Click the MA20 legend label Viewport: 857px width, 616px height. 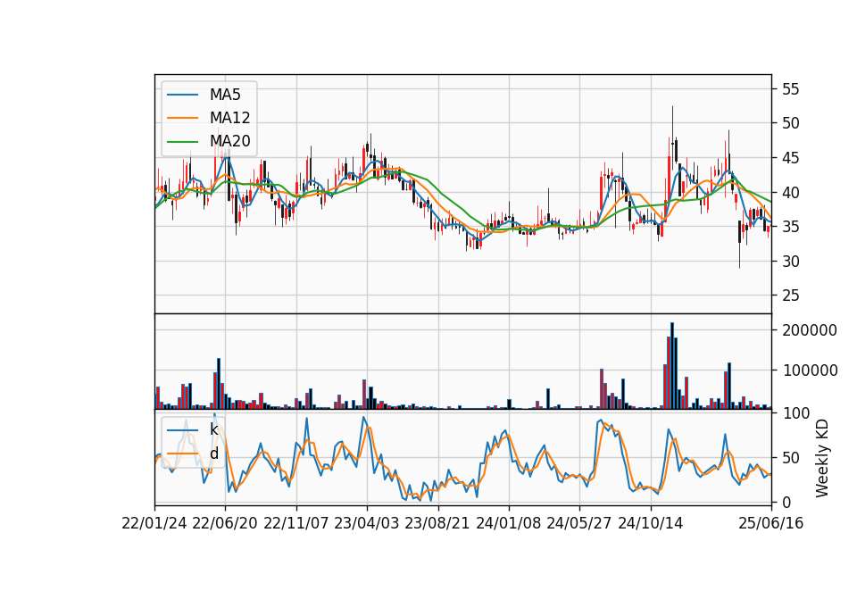coord(229,141)
